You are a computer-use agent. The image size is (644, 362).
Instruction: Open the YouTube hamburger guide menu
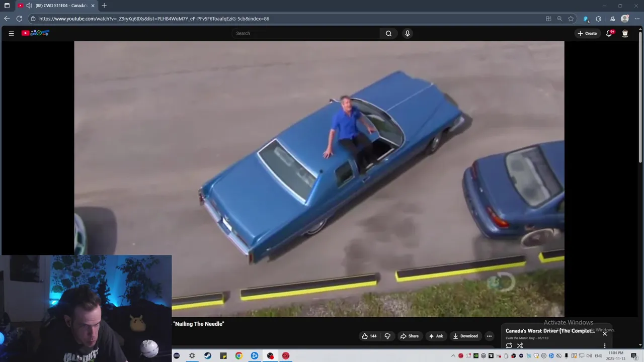pos(11,33)
